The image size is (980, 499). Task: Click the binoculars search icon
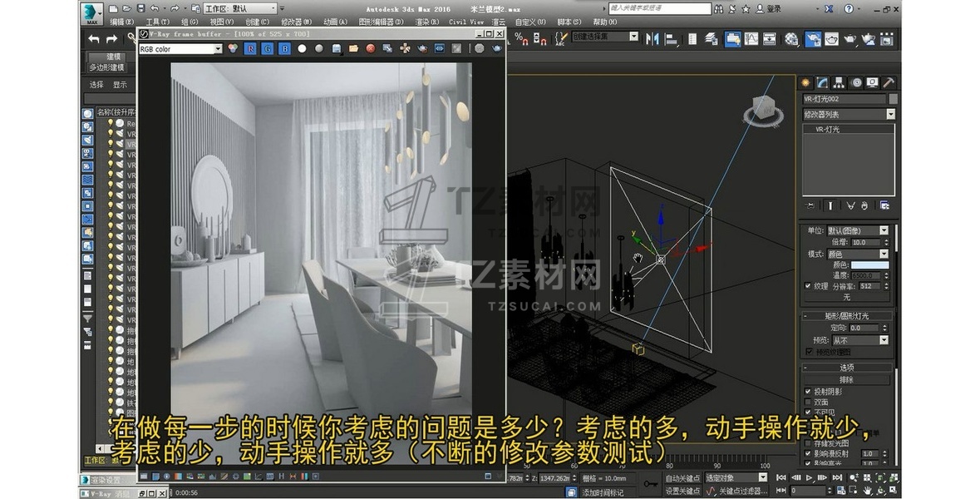coord(719,9)
